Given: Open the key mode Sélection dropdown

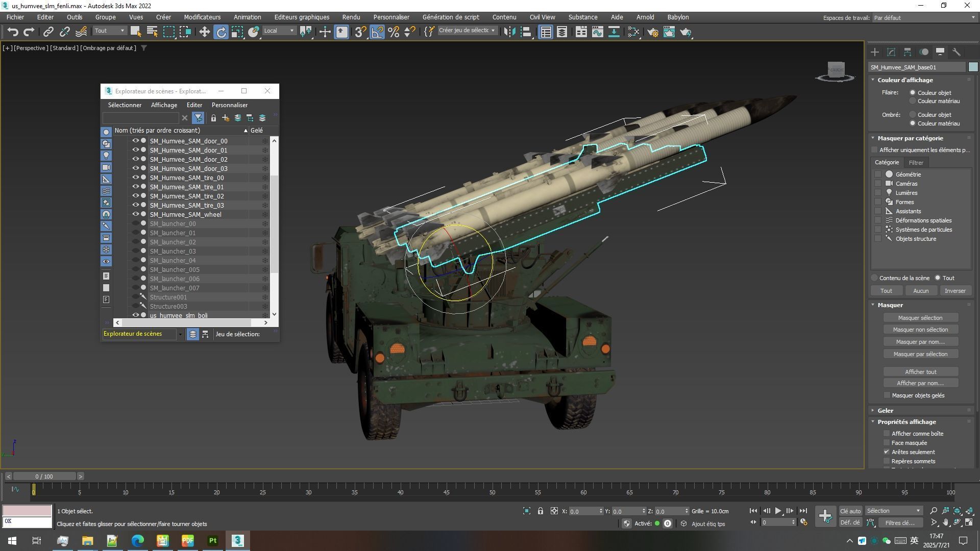Looking at the screenshot, I should 894,511.
